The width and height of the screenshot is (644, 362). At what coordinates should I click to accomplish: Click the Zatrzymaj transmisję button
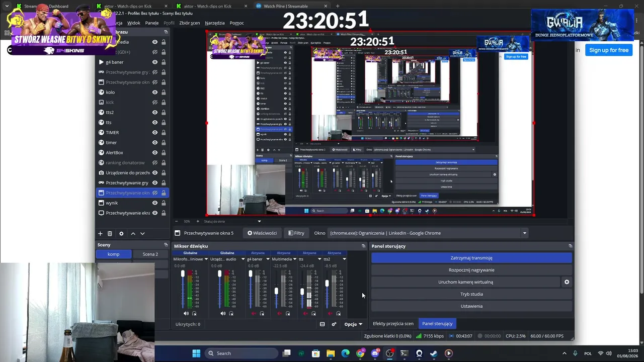[x=471, y=258]
